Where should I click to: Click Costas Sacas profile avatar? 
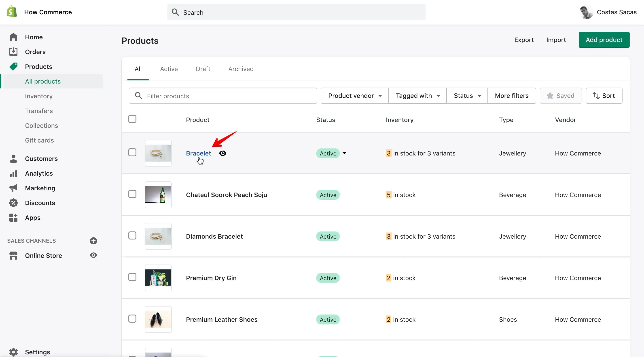click(x=586, y=12)
